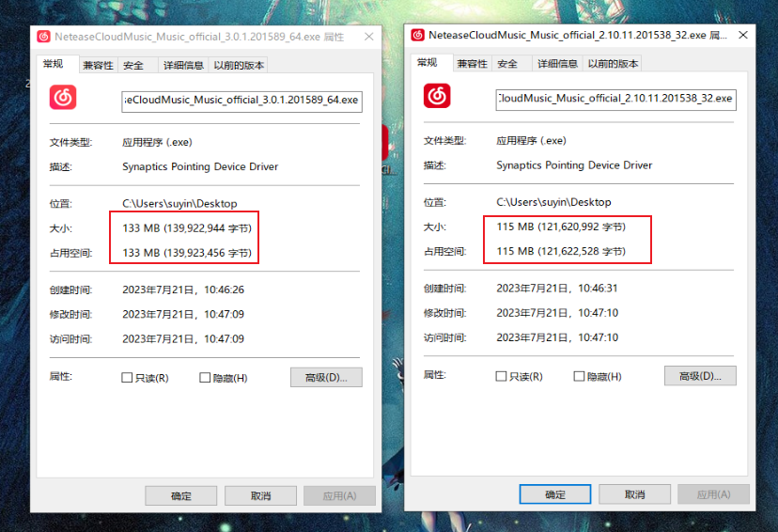Open 高级(D)... attributes for the 3.0.1_64.exe file

click(326, 378)
